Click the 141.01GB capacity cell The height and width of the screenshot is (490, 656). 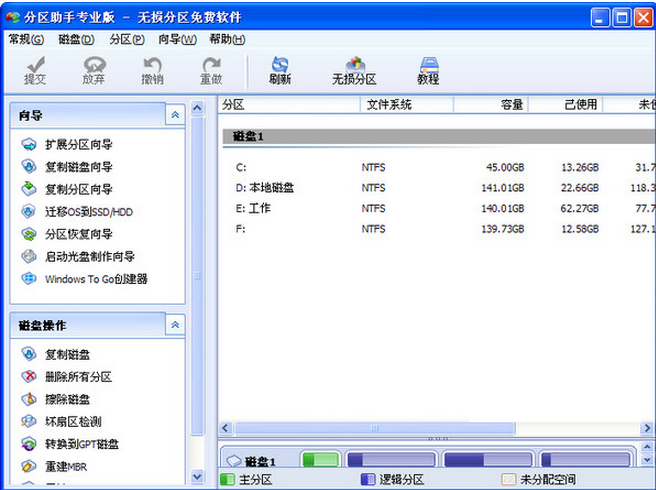pyautogui.click(x=502, y=188)
